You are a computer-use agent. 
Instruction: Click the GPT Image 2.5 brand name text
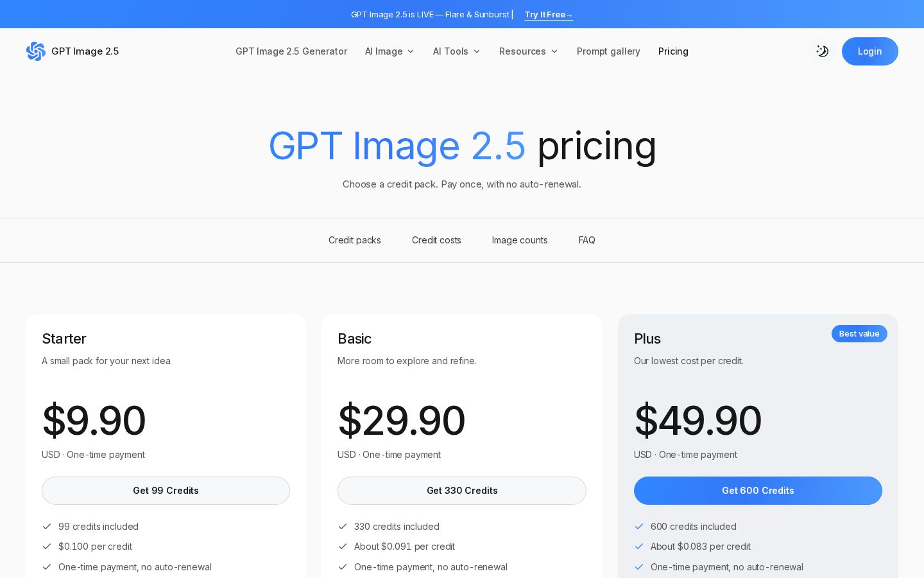pos(85,51)
